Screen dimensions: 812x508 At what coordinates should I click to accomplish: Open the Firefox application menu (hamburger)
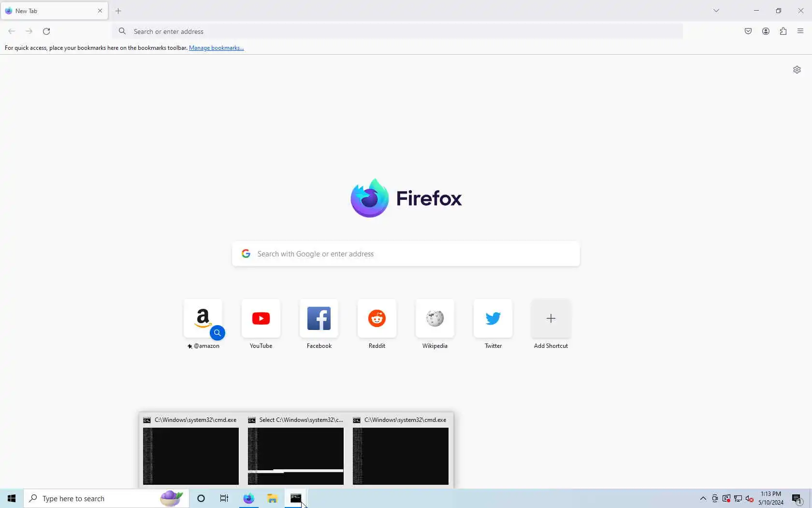[800, 31]
